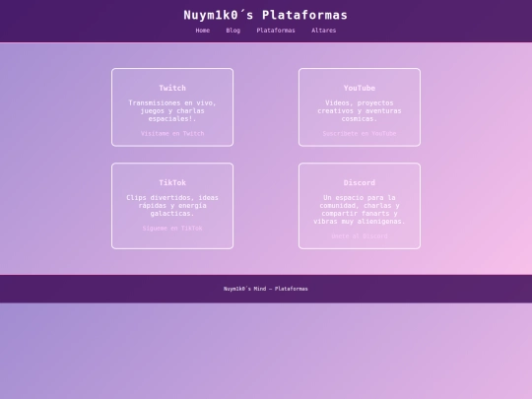532x399 pixels.
Task: Click the 'Transmisiones en vivo' description text
Action: 172,110
